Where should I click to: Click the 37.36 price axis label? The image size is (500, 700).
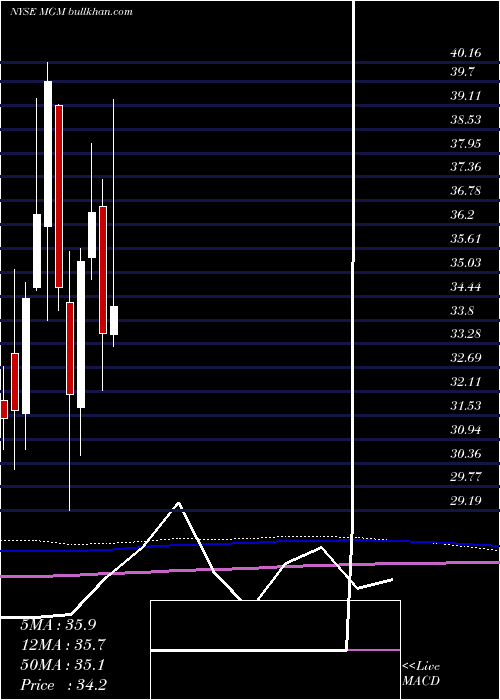pos(466,167)
